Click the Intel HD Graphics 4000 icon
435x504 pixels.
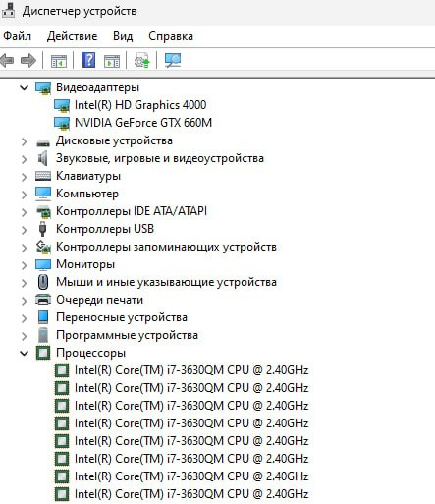pos(62,105)
